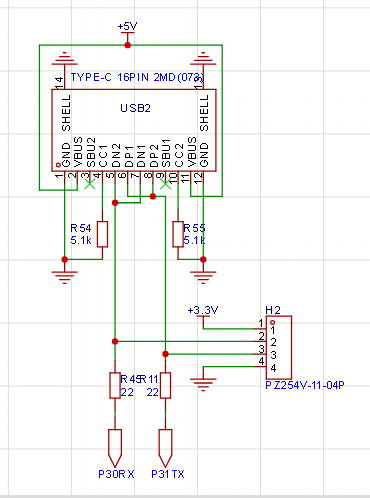
Task: Select the 22 value beside R45
Action: (127, 392)
